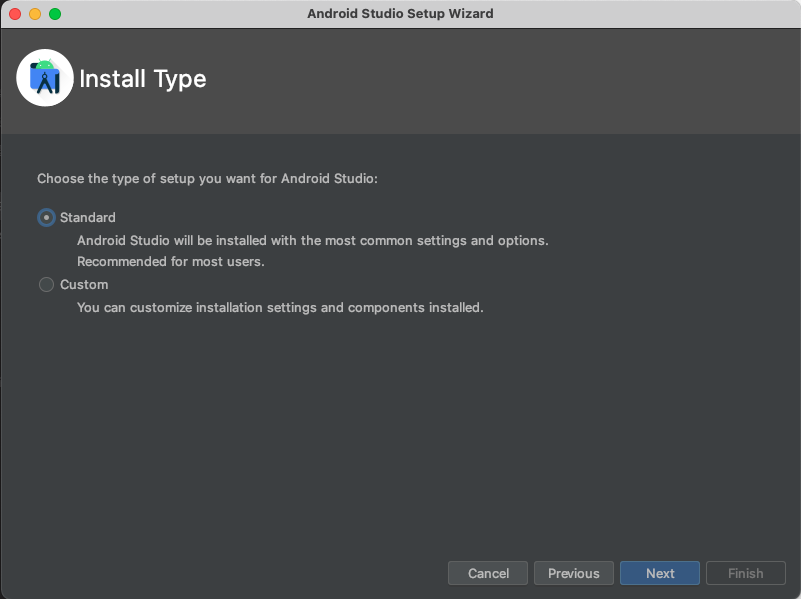Click the "Install Type" heading text
Screen dimensions: 801x599
(143, 79)
